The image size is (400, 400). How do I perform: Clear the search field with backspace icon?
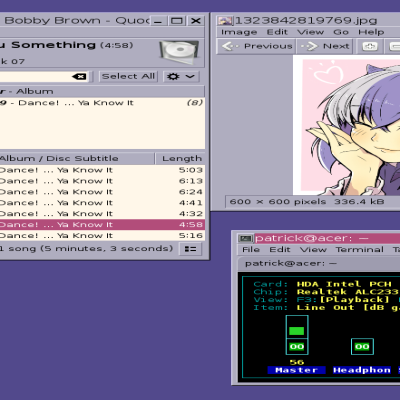79,77
